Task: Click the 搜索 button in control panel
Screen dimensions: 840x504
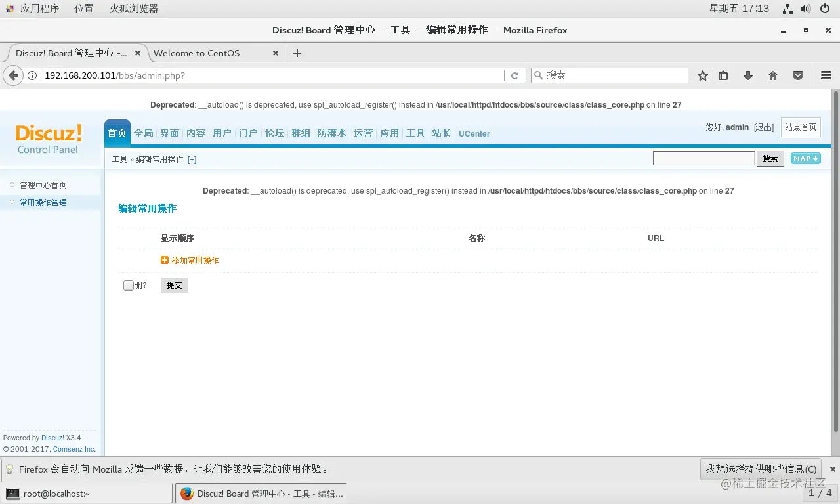Action: (x=770, y=158)
